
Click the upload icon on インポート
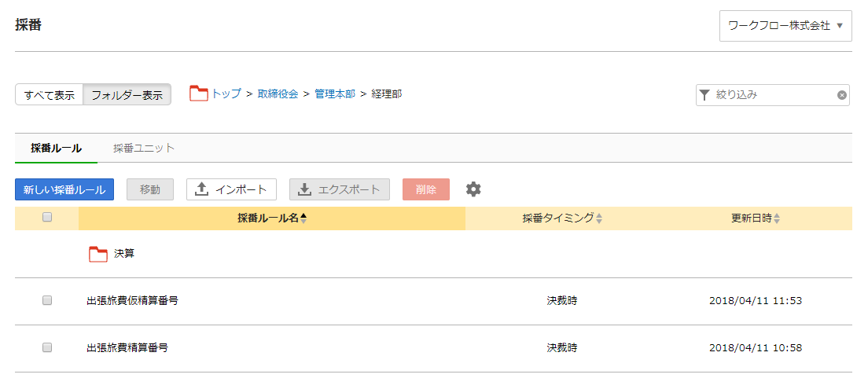203,189
